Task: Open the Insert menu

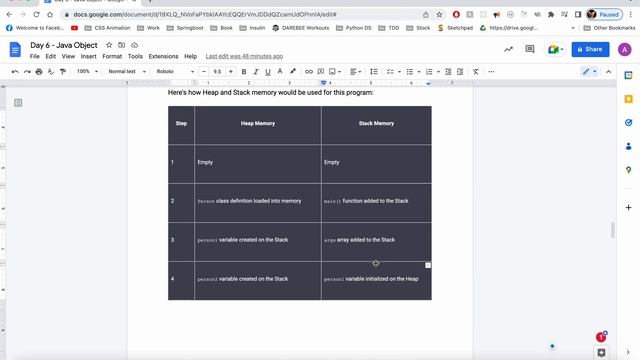Action: coord(89,56)
